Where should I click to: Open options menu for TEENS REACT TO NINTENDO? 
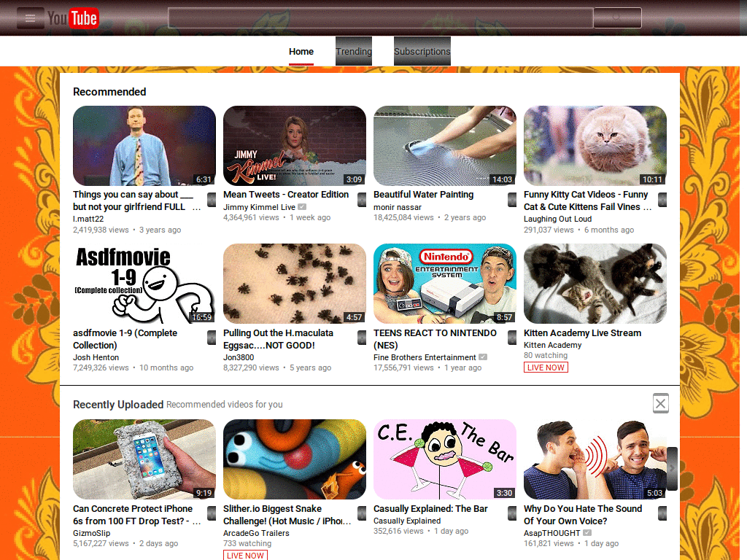coord(512,338)
